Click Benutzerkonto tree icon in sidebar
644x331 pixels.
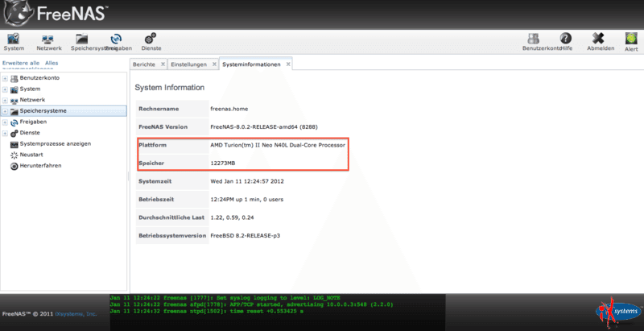tap(14, 78)
